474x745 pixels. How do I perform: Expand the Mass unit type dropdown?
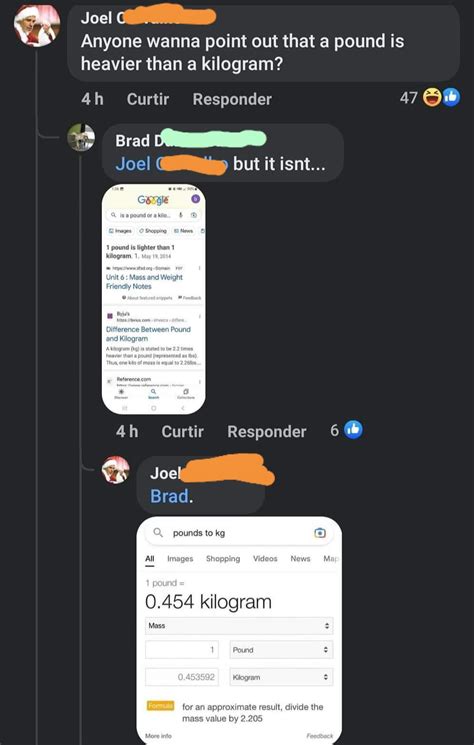click(239, 626)
